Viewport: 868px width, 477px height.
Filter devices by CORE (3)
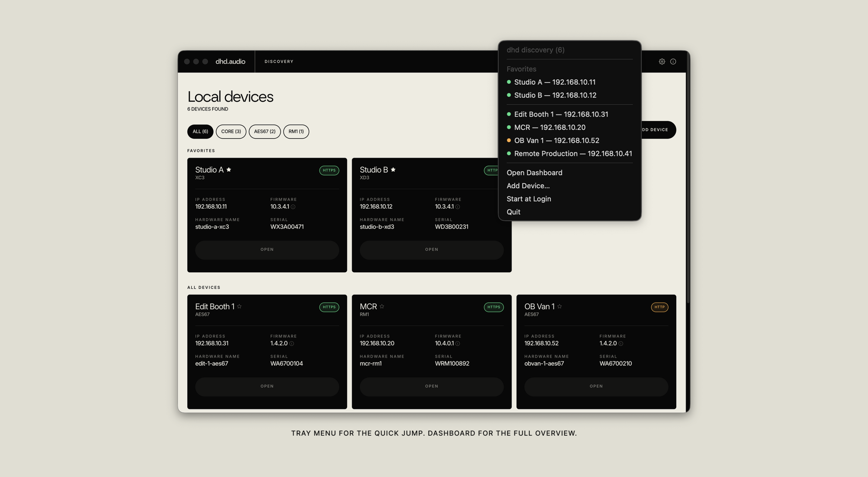[231, 131]
